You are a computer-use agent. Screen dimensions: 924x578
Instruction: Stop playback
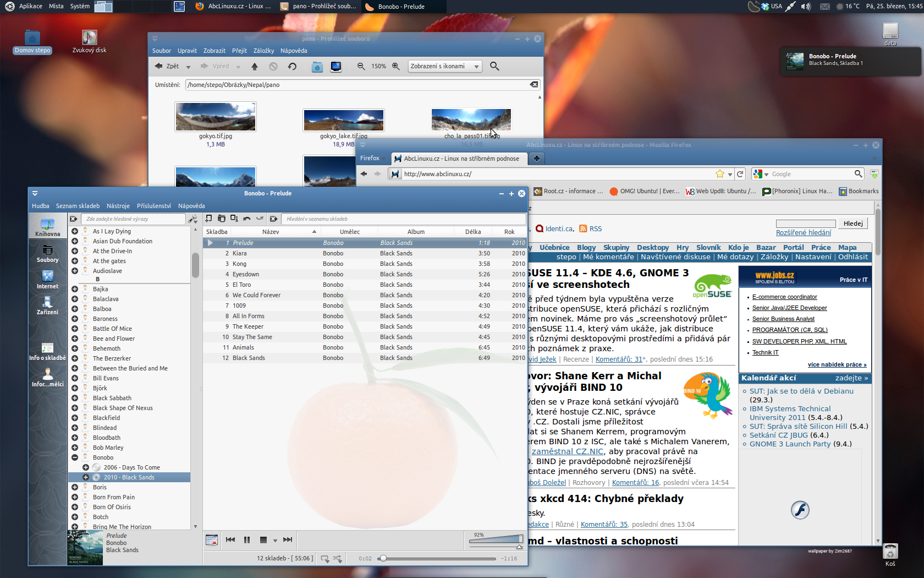[x=263, y=540]
